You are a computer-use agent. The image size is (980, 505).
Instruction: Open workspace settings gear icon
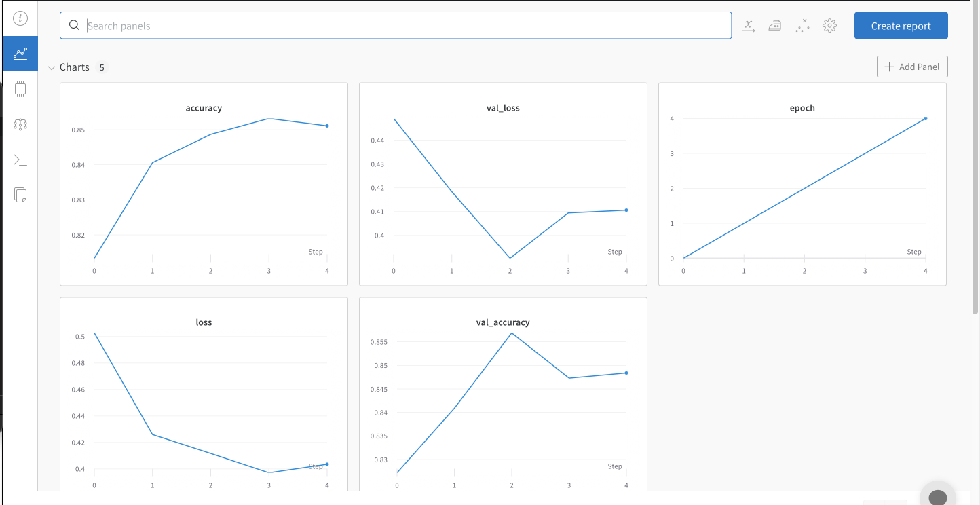[829, 26]
